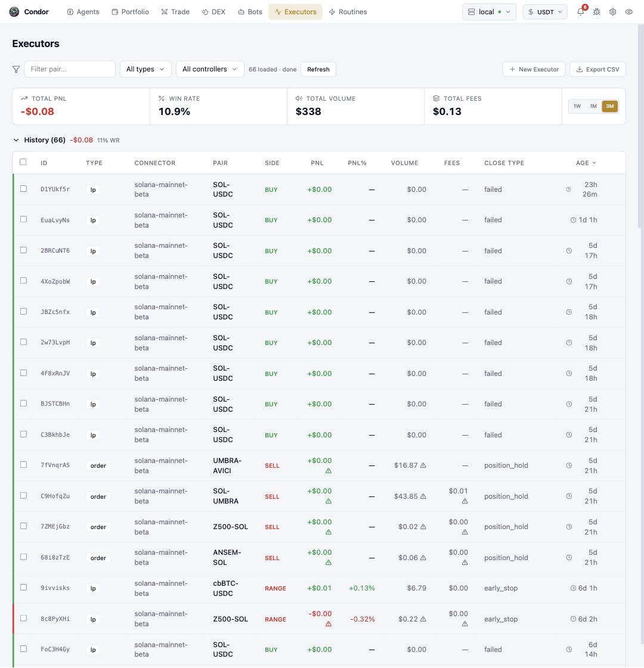Check the box for executor D1YUkf5r

[23, 189]
